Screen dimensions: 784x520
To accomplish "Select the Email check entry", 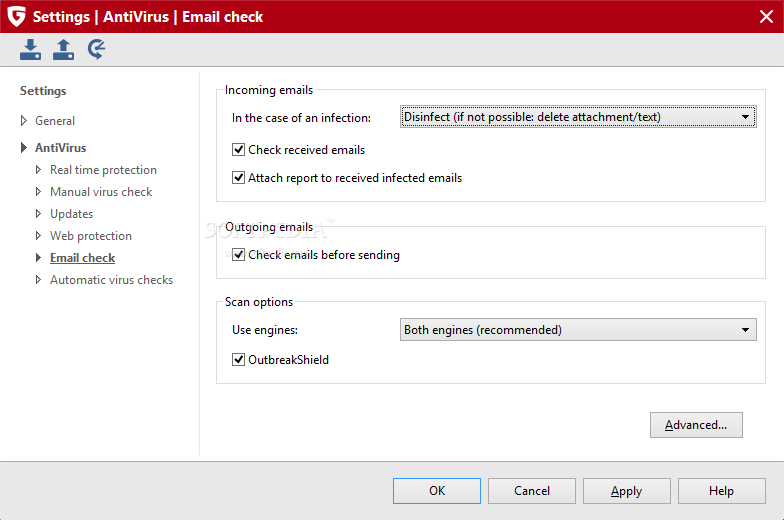I will pyautogui.click(x=82, y=258).
